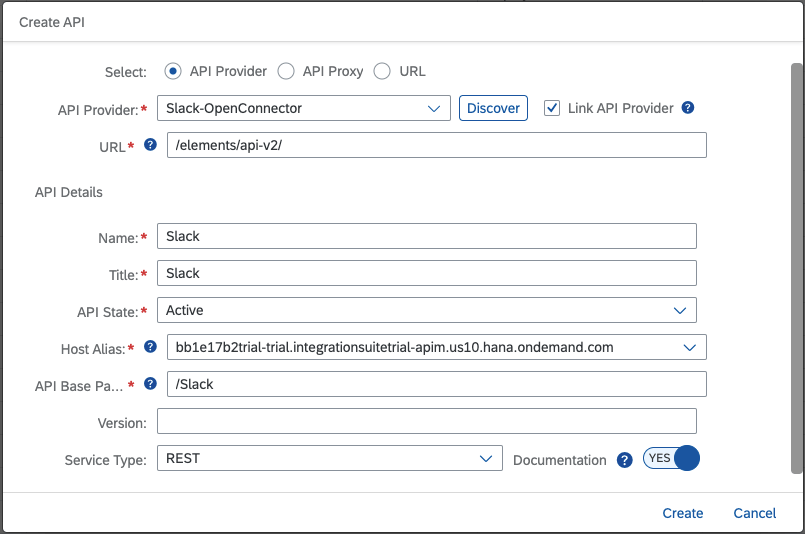The width and height of the screenshot is (805, 534).
Task: Click the URL field containing /elements/api-v2/
Action: tap(437, 145)
